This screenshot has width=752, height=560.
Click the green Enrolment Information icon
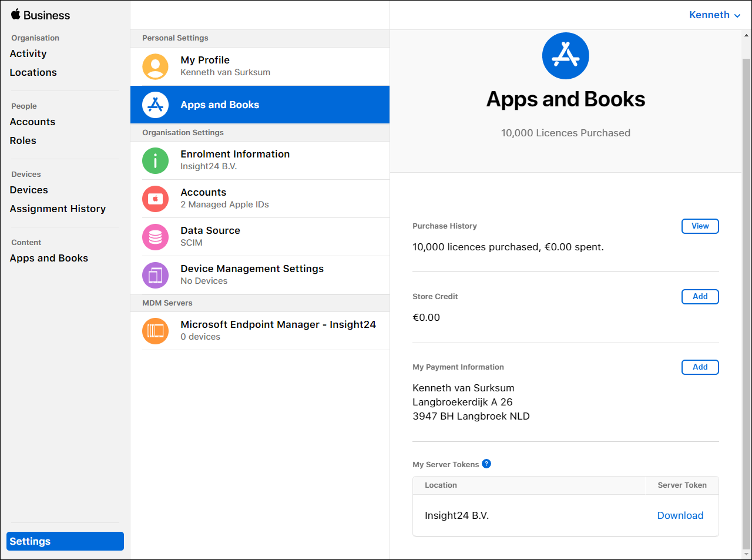[155, 160]
